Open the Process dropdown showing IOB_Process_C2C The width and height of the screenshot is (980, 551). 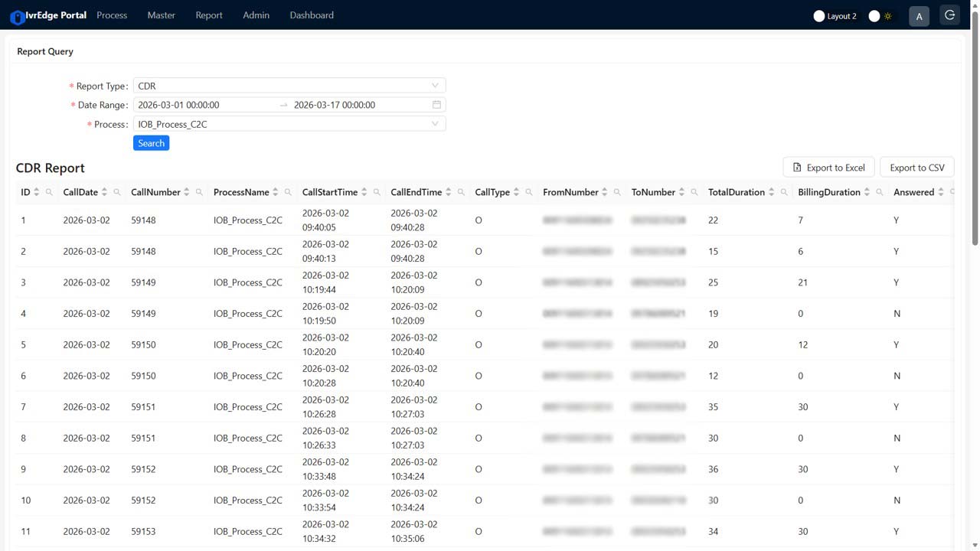pyautogui.click(x=289, y=124)
